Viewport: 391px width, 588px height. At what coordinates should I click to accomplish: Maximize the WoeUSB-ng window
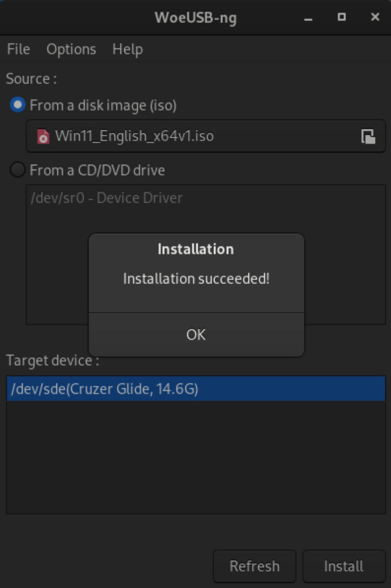tap(341, 18)
